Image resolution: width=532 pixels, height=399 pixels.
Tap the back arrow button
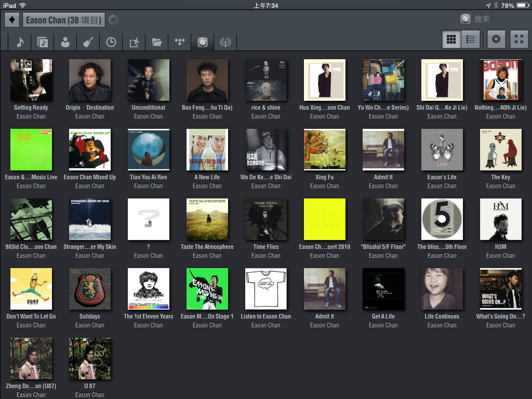[12, 20]
